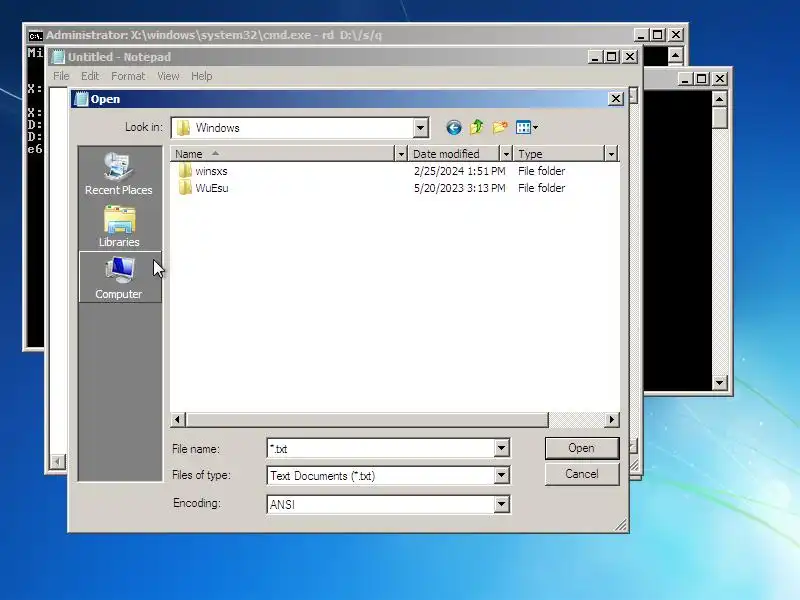Screen dimensions: 800x600
Task: Select Computer in the places bar
Action: click(120, 277)
